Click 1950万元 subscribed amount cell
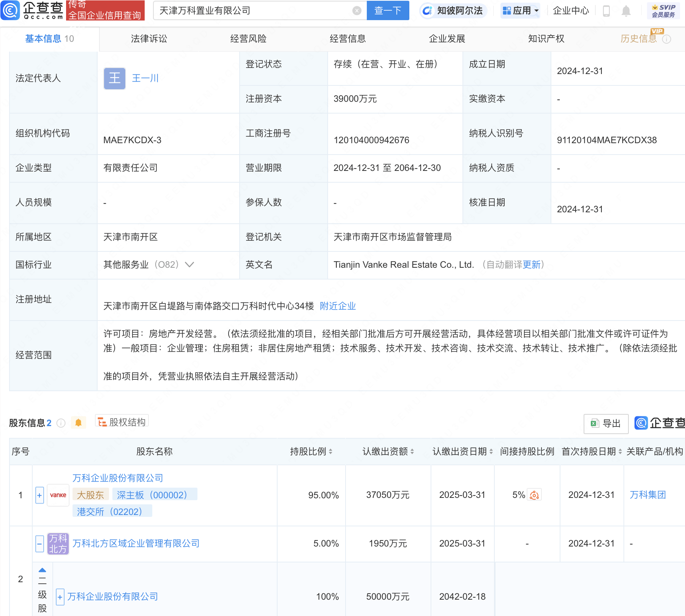This screenshot has height=616, width=685. 388,544
